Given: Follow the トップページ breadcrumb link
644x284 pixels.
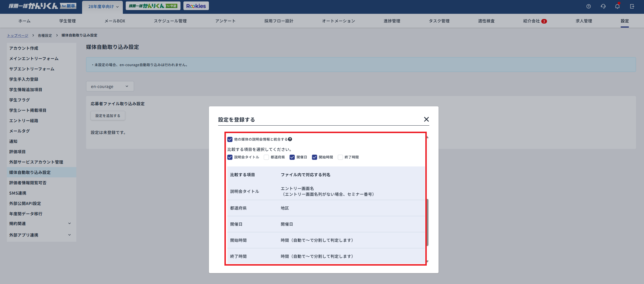Looking at the screenshot, I should tap(18, 35).
